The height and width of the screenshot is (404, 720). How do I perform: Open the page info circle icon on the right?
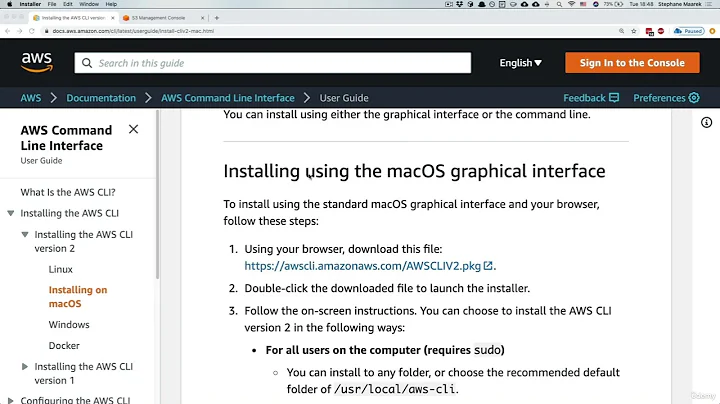[x=706, y=123]
